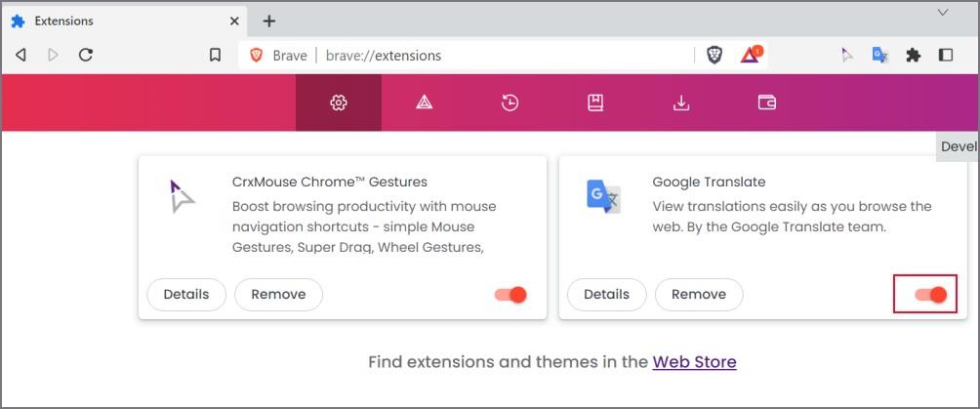Click the CrxMouse extension toolbar icon
The height and width of the screenshot is (409, 980).
[847, 55]
